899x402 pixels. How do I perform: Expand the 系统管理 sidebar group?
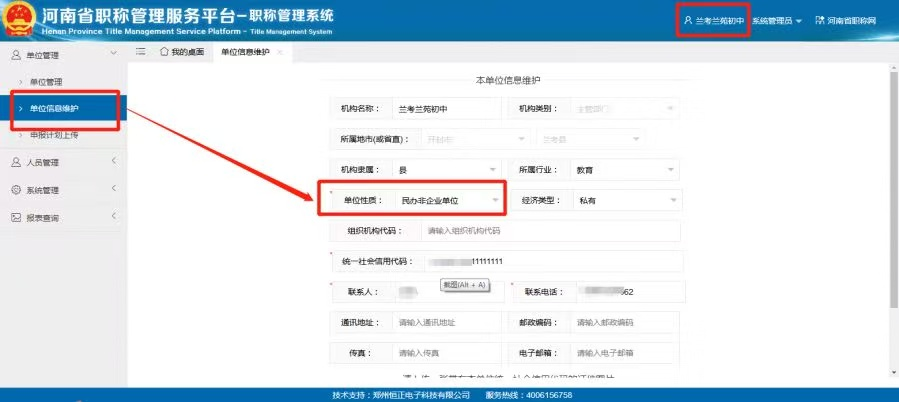[114, 188]
